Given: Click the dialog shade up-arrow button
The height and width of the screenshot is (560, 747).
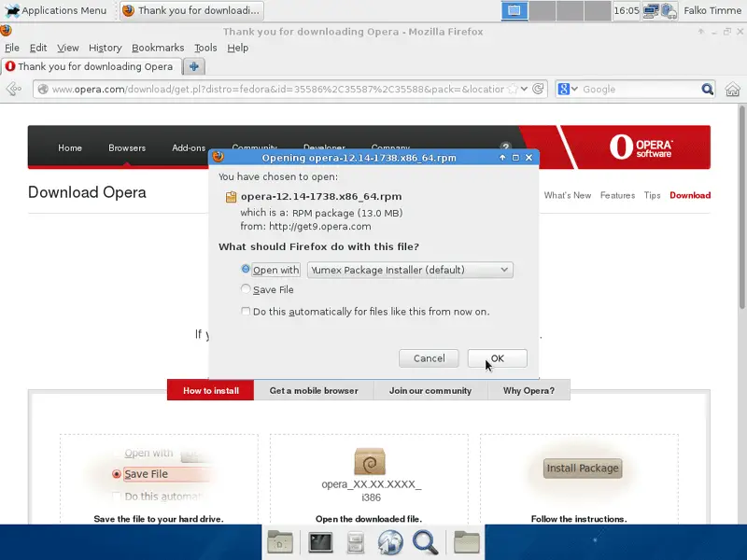Looking at the screenshot, I should tap(502, 158).
